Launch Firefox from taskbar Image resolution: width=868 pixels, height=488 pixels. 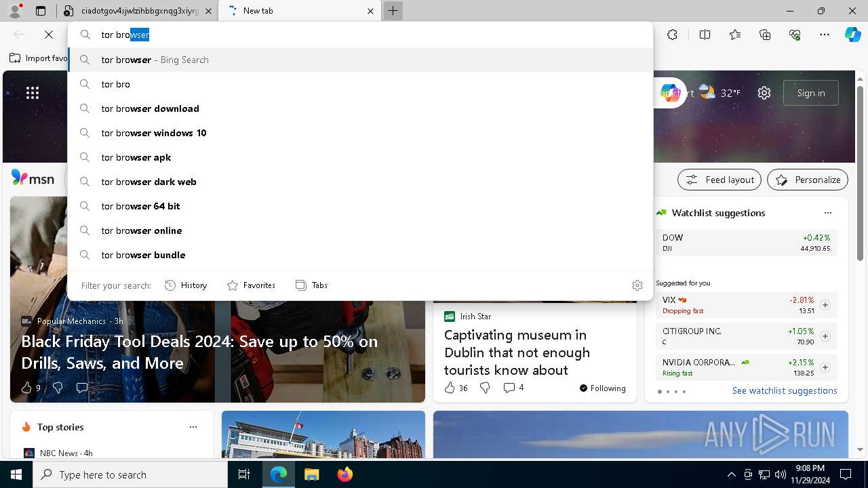click(x=344, y=474)
